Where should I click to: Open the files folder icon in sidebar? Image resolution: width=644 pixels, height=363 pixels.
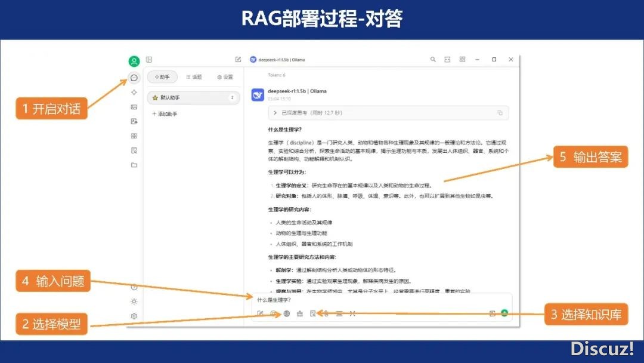pyautogui.click(x=134, y=165)
